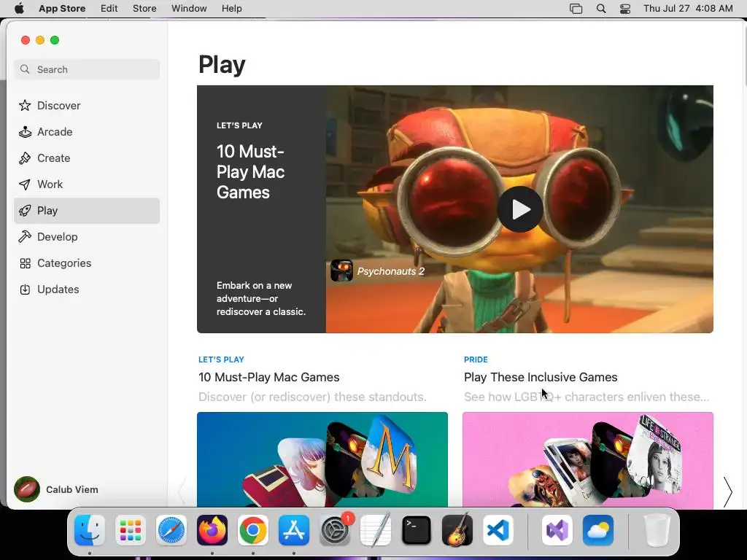The width and height of the screenshot is (747, 560).
Task: Open the Arcade joystick icon
Action: (25, 131)
